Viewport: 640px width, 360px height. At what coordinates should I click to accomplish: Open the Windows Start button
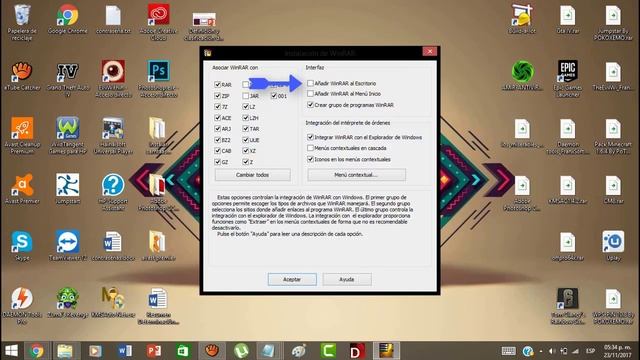[x=11, y=351]
